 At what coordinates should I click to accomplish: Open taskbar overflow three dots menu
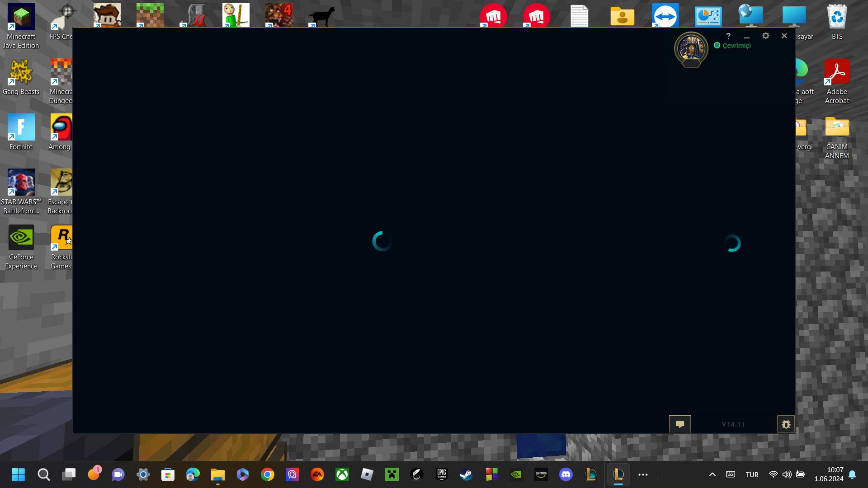[643, 474]
